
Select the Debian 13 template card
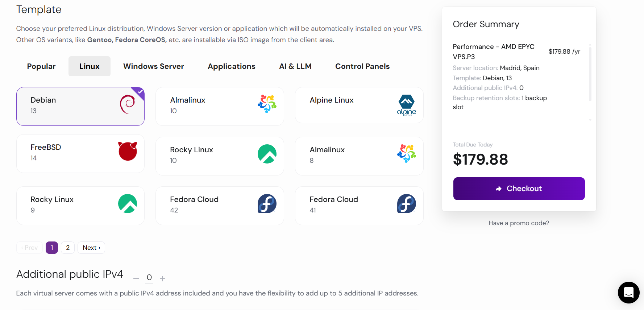tap(80, 106)
